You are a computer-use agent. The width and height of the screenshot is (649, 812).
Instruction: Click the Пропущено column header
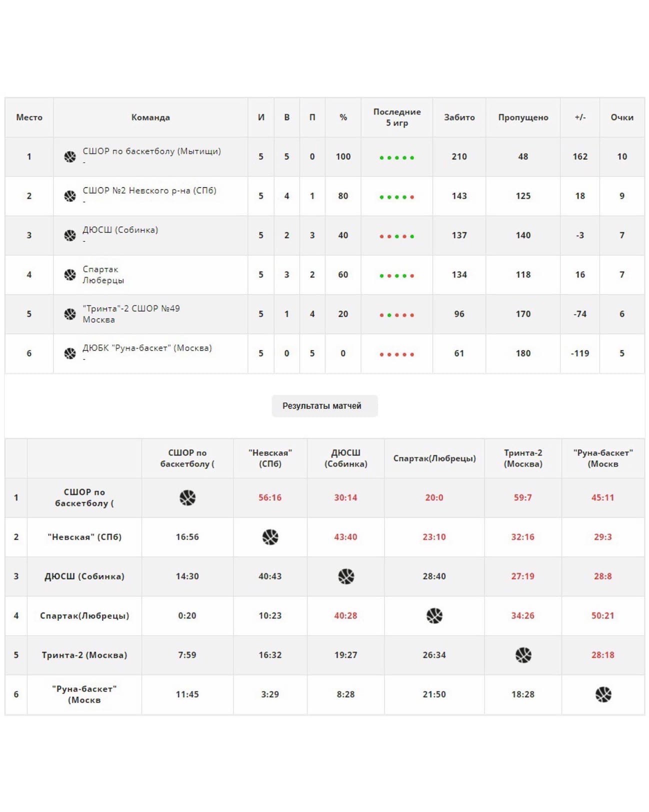[x=523, y=117]
